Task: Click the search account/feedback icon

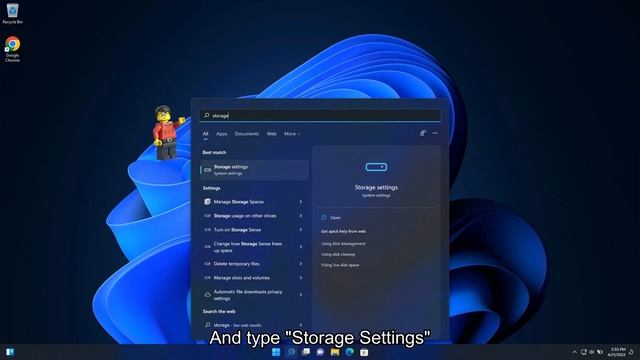Action: click(423, 133)
